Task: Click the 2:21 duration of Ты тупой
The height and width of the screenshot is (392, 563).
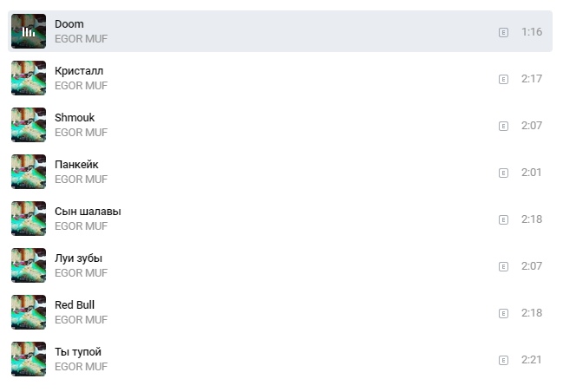Action: pyautogui.click(x=532, y=360)
